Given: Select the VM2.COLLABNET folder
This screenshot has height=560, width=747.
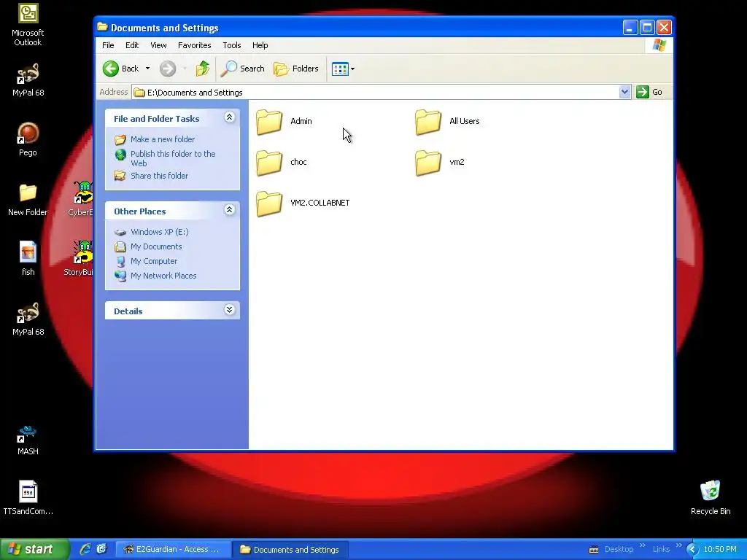Looking at the screenshot, I should tap(303, 203).
